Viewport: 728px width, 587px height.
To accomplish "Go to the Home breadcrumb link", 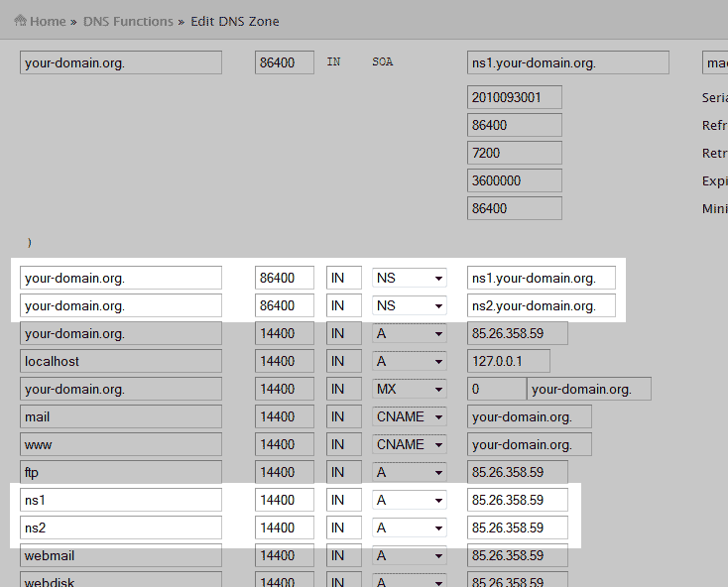I will click(48, 21).
